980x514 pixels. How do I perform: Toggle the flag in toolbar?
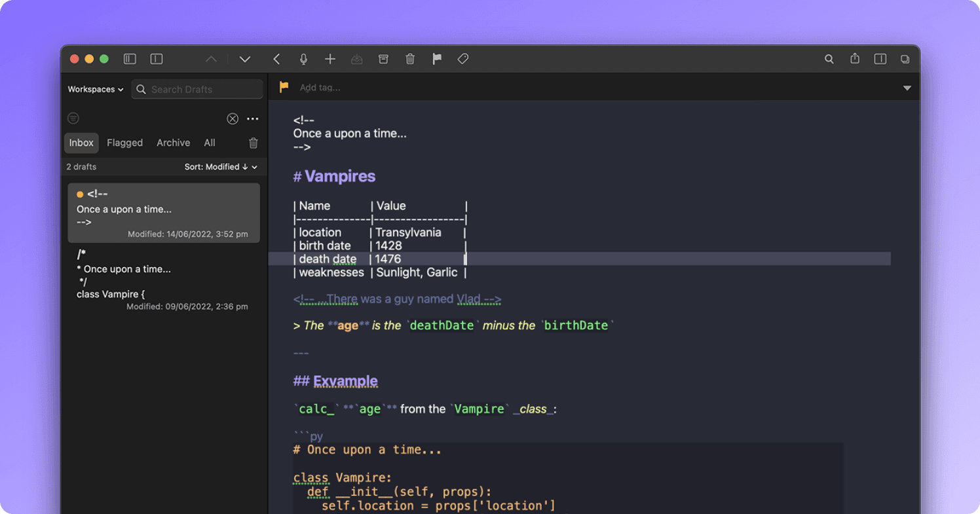pos(437,59)
